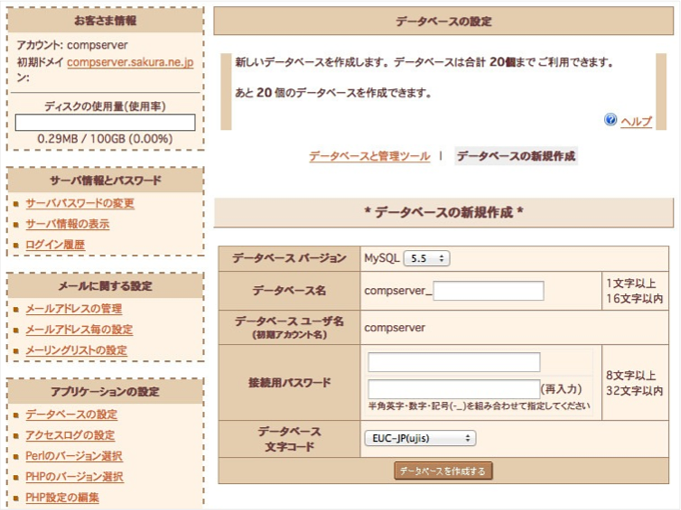Click the データベース名 row label
Image resolution: width=681 pixels, height=510 pixels.
(289, 291)
